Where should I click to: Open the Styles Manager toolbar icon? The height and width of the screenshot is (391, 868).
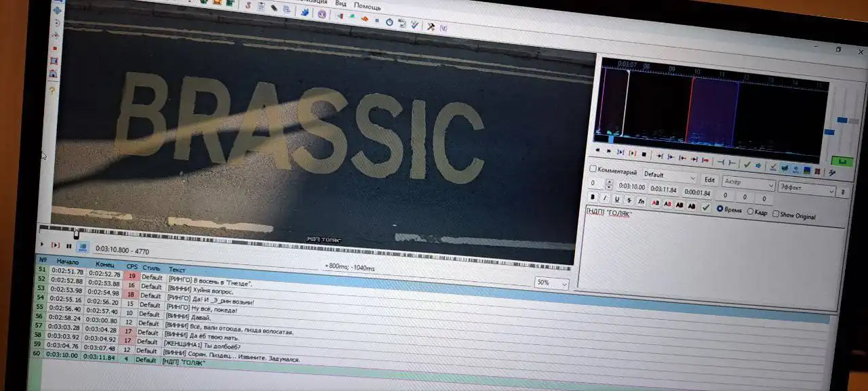pyautogui.click(x=248, y=5)
